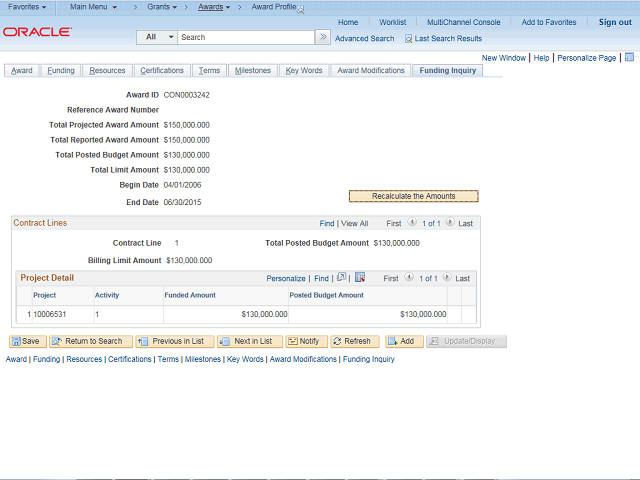
Task: Open the Resources tab
Action: point(107,70)
